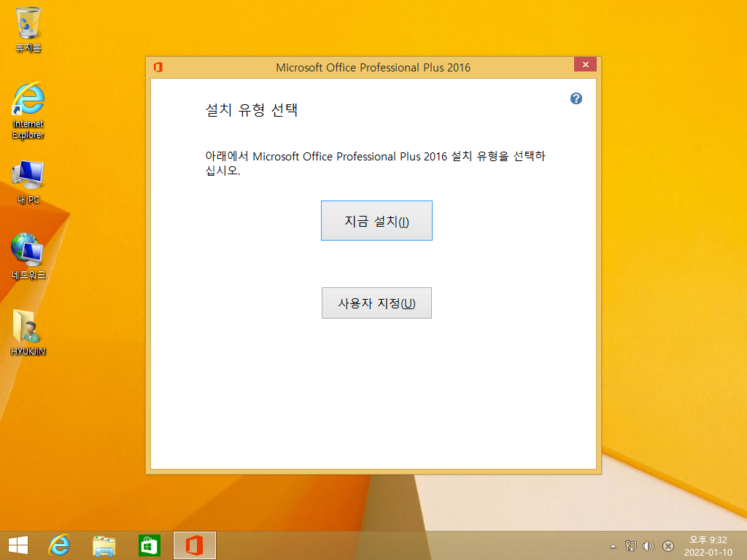
Task: Select the HYUKJIN user folder icon
Action: [x=28, y=332]
